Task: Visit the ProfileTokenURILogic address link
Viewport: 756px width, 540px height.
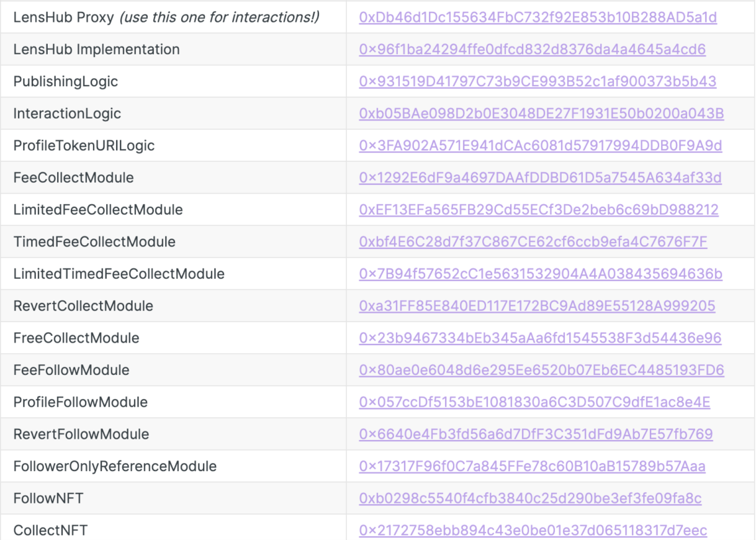Action: click(540, 146)
